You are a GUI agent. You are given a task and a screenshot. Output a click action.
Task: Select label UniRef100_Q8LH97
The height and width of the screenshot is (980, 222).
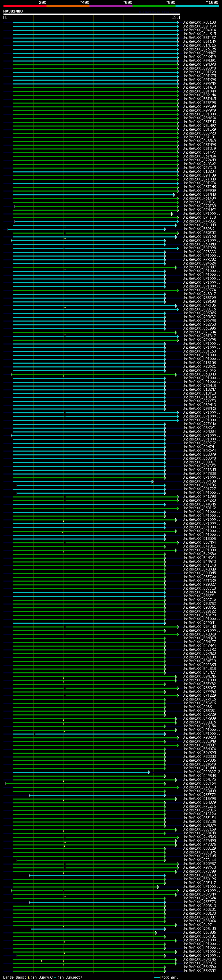coord(199,125)
